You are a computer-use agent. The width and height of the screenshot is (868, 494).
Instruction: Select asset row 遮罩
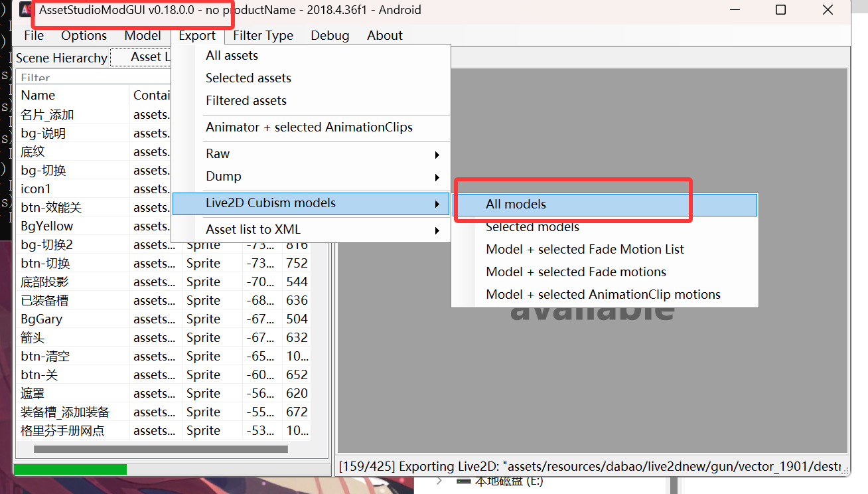click(163, 394)
